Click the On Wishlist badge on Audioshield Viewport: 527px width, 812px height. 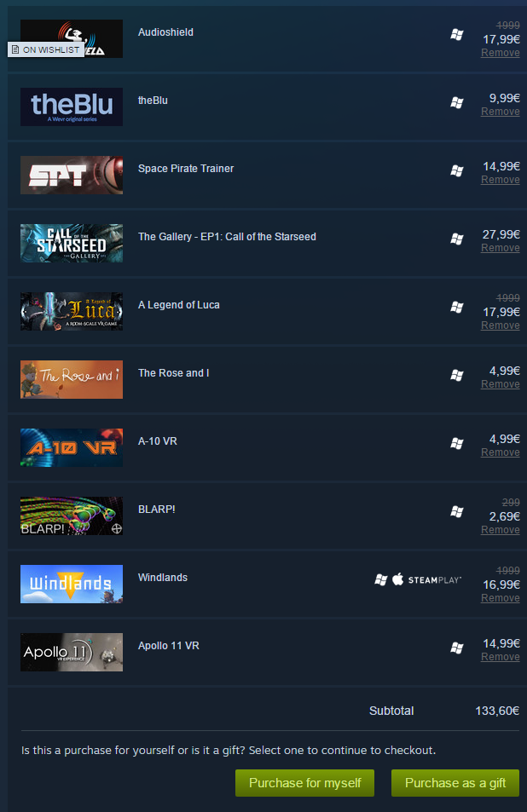pyautogui.click(x=46, y=49)
